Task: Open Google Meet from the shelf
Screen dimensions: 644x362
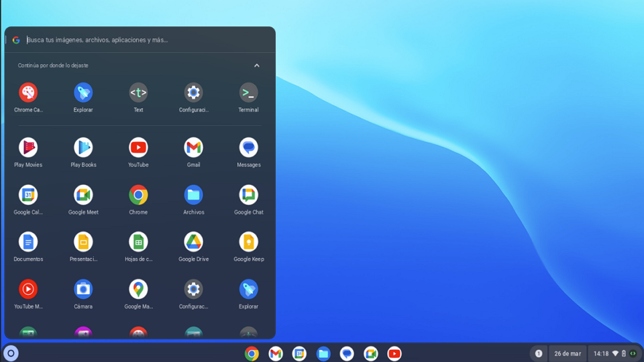Action: pos(370,353)
